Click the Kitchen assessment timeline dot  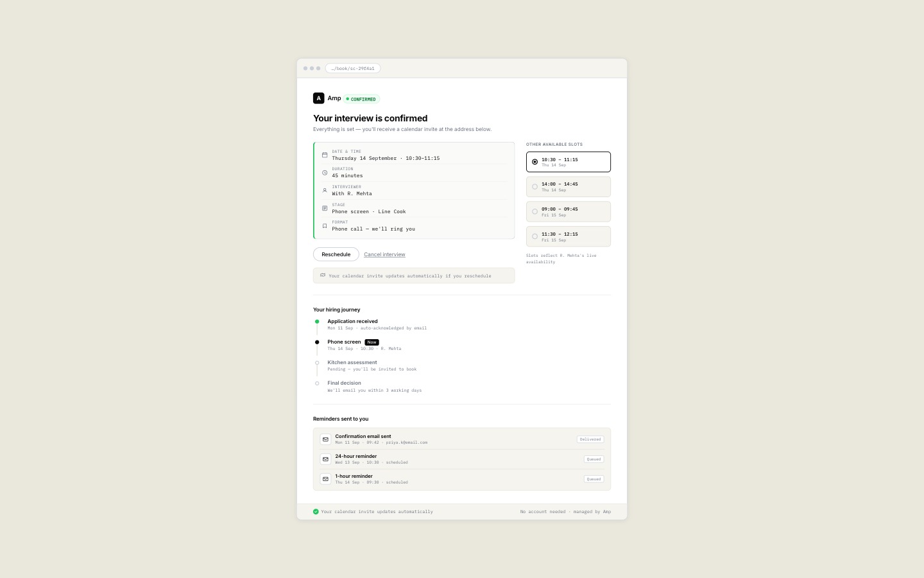click(x=317, y=363)
